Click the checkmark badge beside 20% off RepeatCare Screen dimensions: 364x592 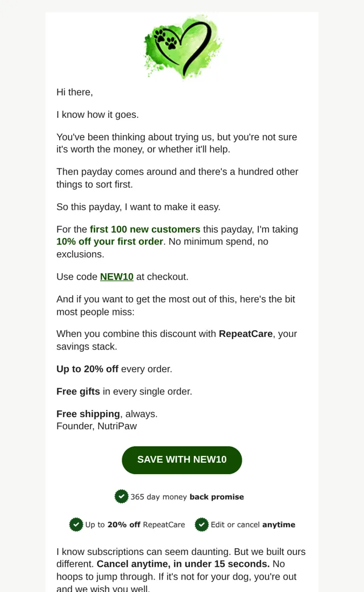point(76,524)
